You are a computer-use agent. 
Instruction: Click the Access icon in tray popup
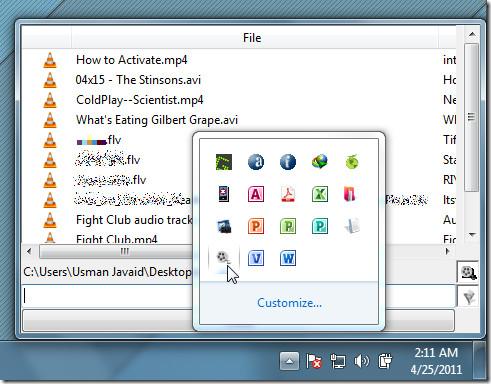pyautogui.click(x=256, y=194)
